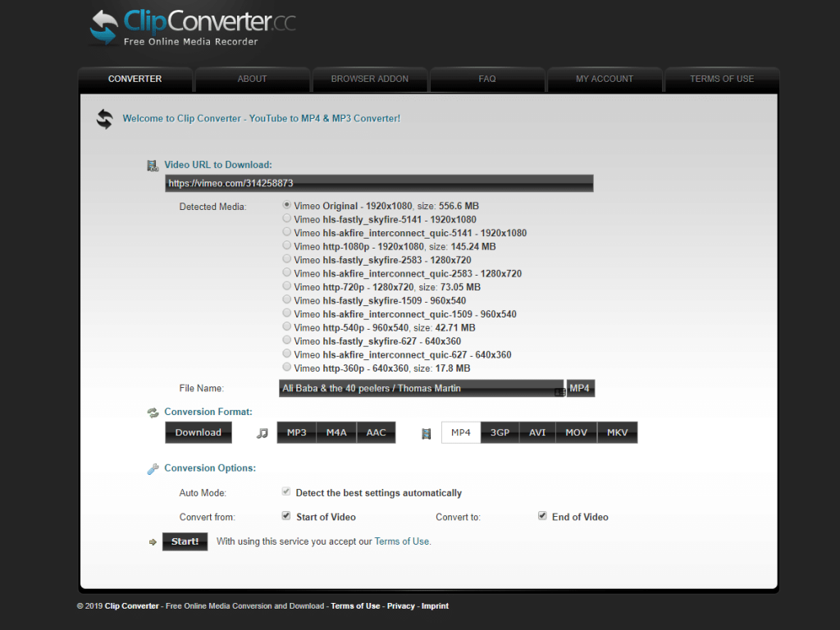Click the Start! button
The height and width of the screenshot is (630, 840).
(x=185, y=541)
